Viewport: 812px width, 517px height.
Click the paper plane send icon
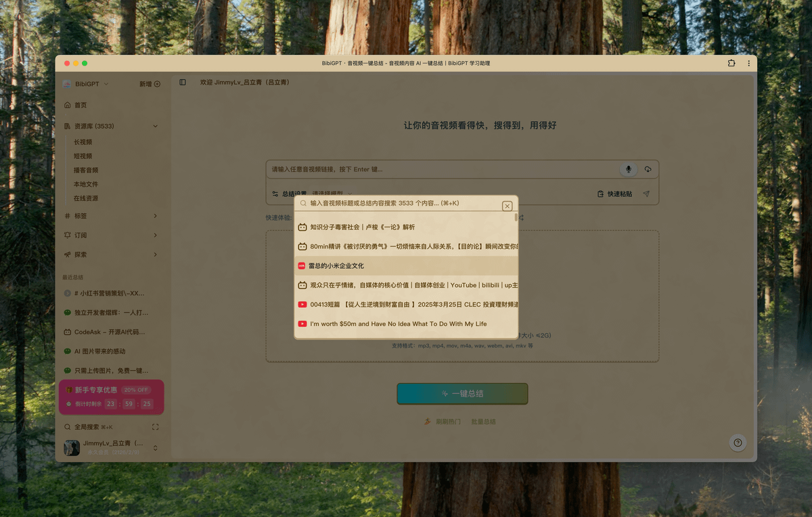pyautogui.click(x=646, y=194)
